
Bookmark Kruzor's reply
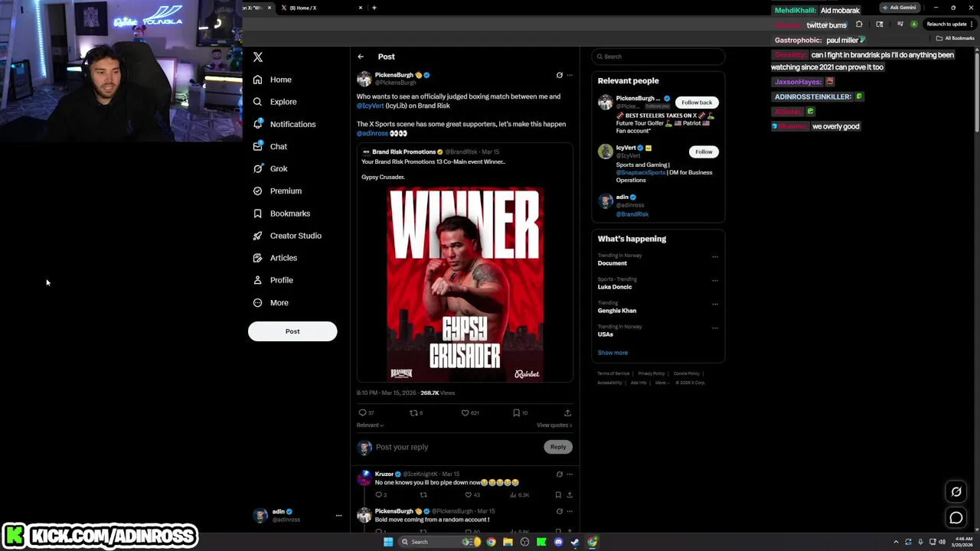click(x=558, y=495)
